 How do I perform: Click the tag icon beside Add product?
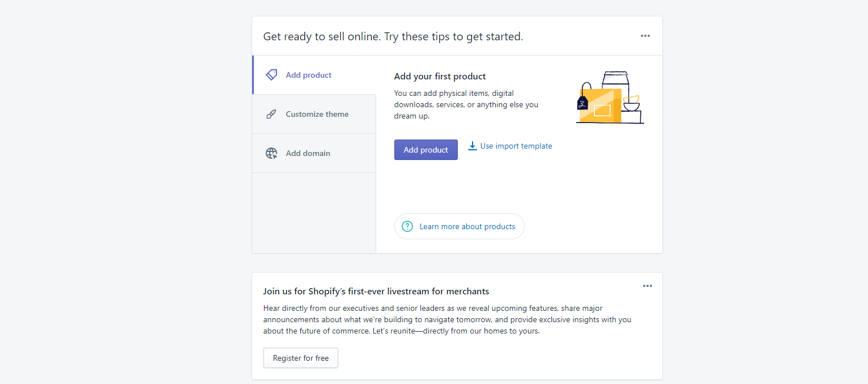(271, 75)
